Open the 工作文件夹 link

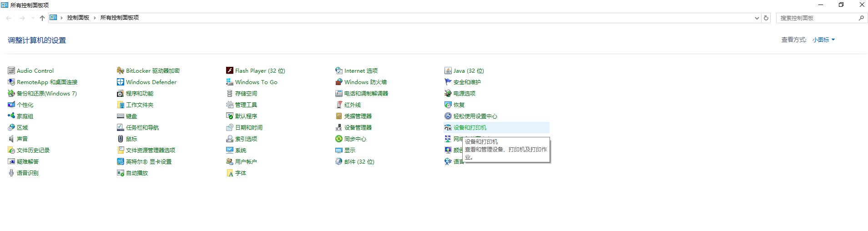coord(140,105)
